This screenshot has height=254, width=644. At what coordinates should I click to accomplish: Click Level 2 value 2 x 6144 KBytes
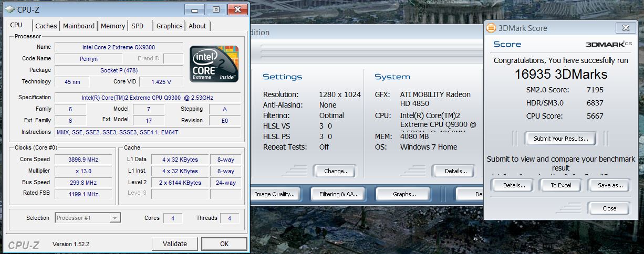179,183
